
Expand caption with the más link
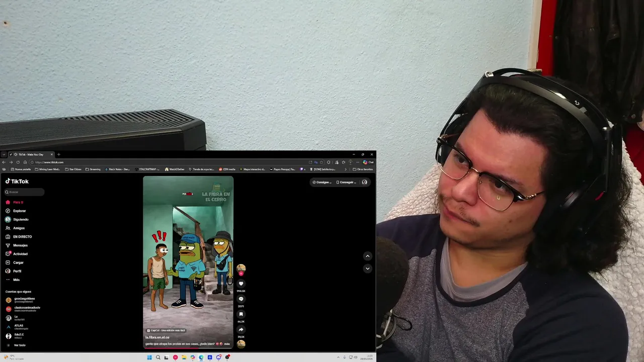point(227,344)
